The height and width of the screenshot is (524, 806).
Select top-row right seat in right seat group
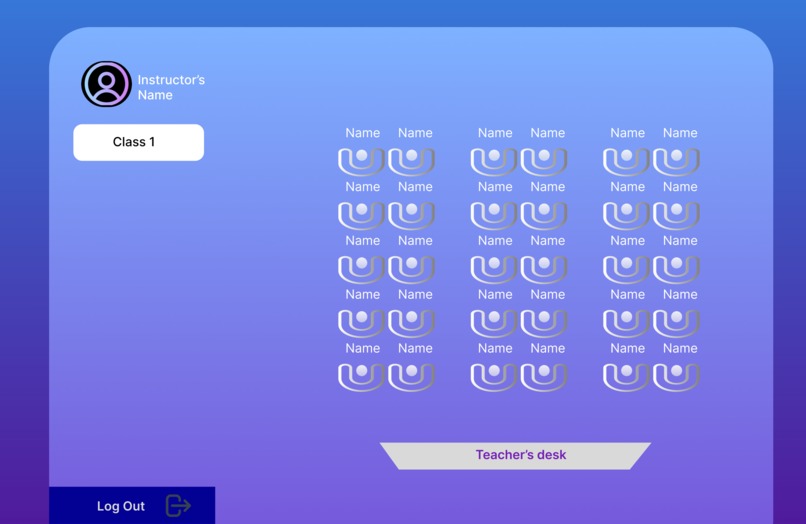tap(676, 161)
